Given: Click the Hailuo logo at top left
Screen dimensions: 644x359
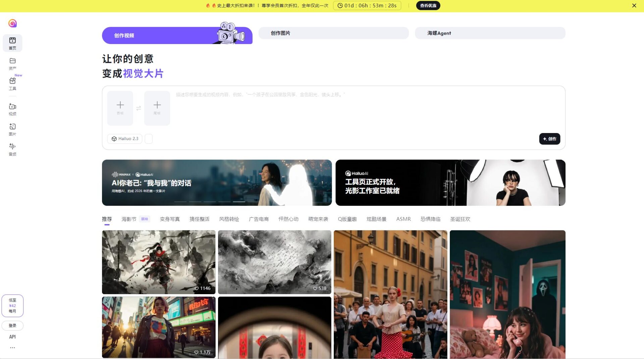Looking at the screenshot, I should [12, 23].
